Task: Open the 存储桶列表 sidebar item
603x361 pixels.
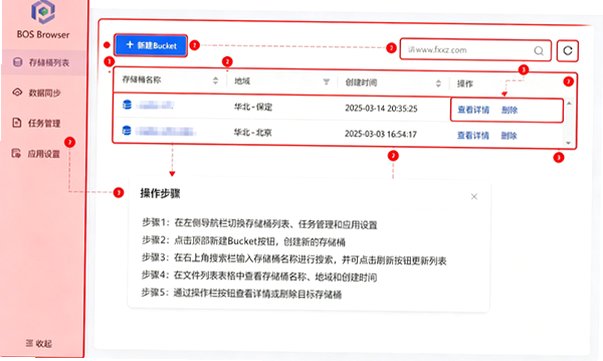Action: click(43, 62)
